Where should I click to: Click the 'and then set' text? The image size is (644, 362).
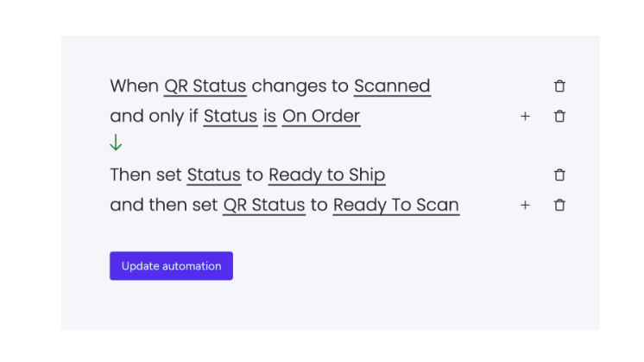pos(163,205)
